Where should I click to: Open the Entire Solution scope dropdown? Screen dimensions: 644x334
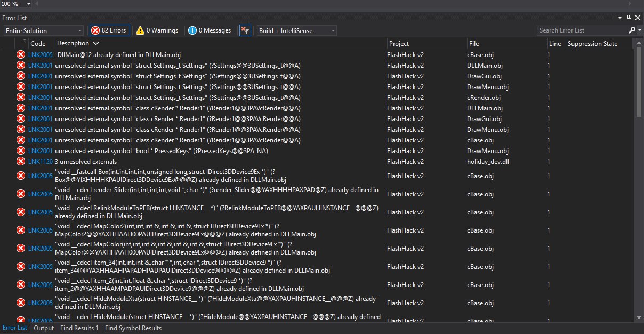click(43, 30)
